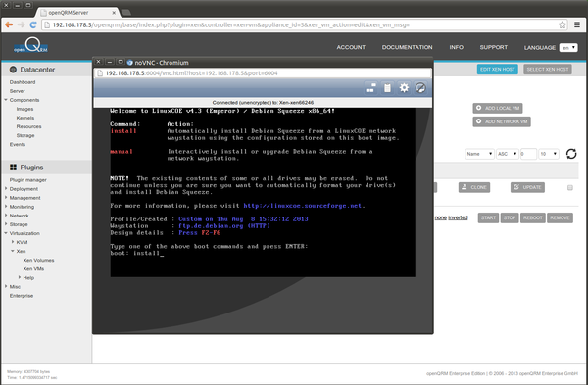Viewport: 588px width, 385px height.
Task: Collapse the Virtualization group
Action: (x=6, y=233)
